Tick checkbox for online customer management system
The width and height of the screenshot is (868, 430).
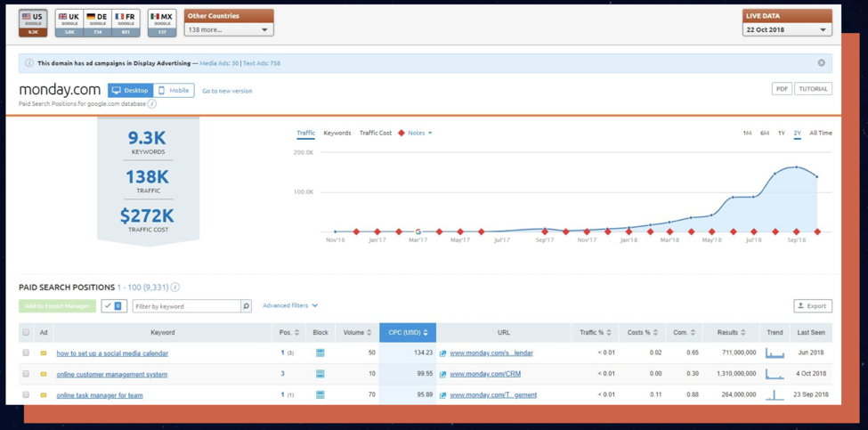tap(26, 374)
